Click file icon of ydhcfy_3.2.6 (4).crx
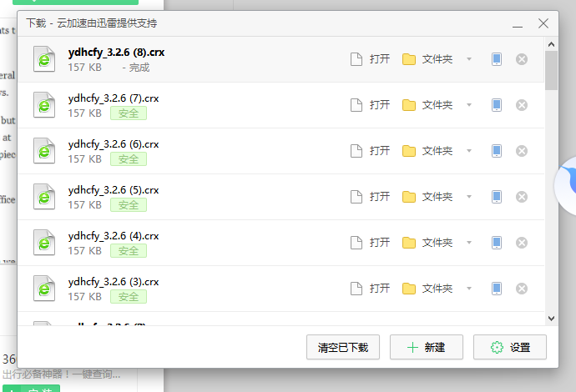The image size is (576, 392). pos(44,242)
